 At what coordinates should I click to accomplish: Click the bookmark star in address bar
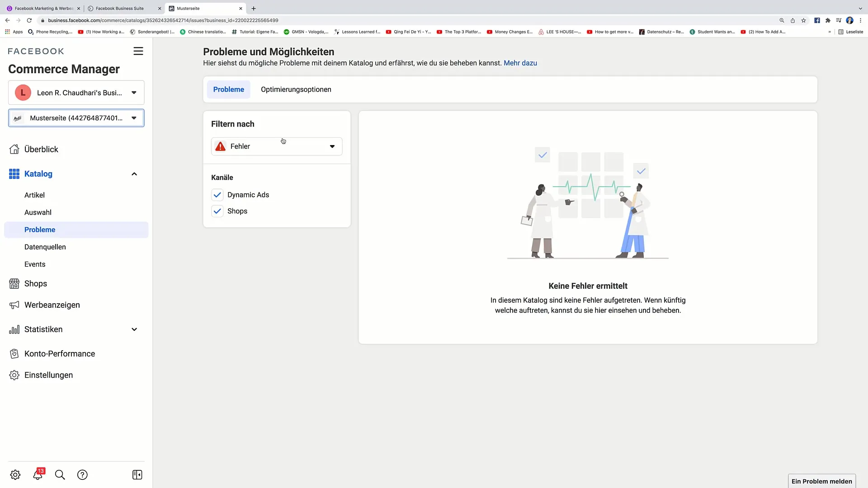803,20
